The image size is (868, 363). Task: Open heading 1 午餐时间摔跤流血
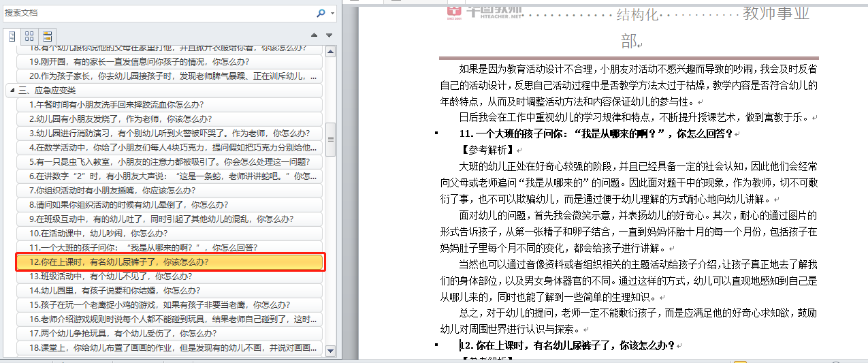(x=169, y=105)
